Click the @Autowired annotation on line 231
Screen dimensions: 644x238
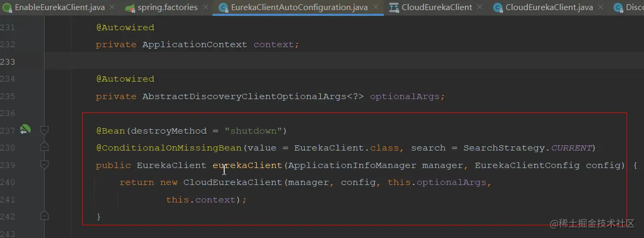point(125,27)
